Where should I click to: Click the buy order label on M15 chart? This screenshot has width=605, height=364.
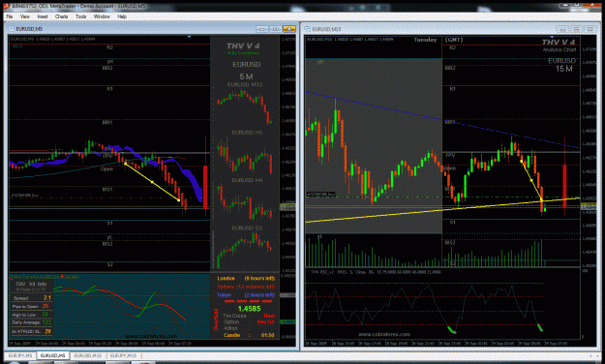pos(321,195)
